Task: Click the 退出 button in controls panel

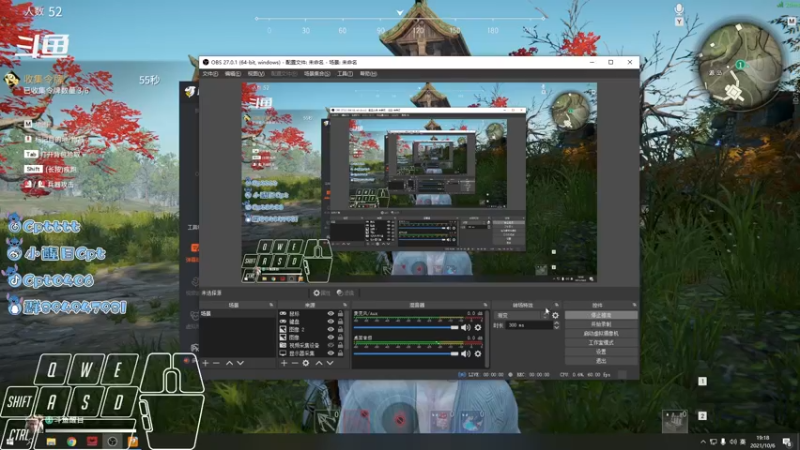Action: 601,361
